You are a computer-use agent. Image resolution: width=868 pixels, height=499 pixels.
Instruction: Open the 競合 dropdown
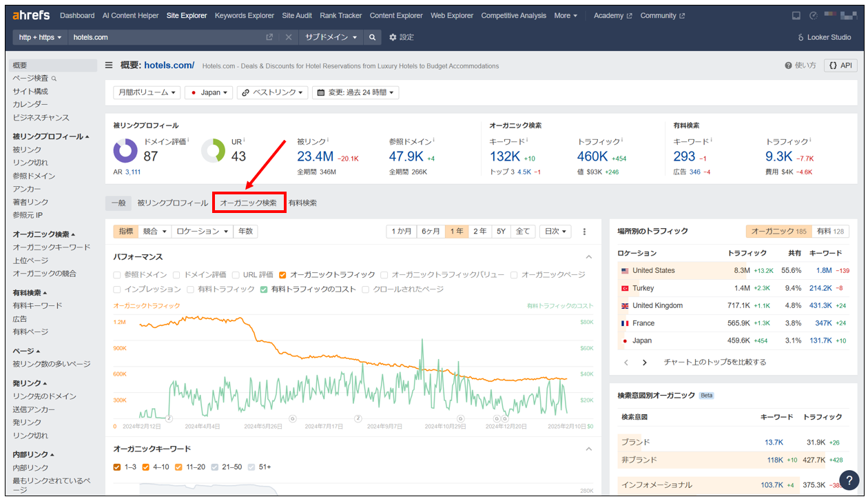point(154,232)
